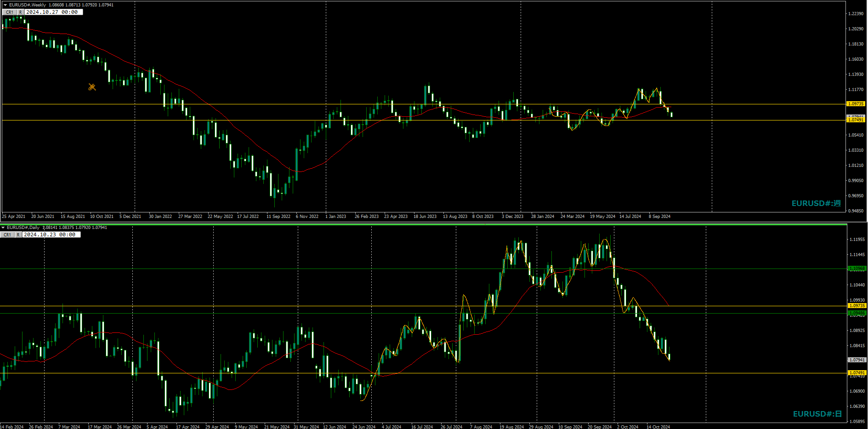This screenshot has height=429, width=868.
Task: Click the 0.94850 price scale value
Action: [856, 211]
